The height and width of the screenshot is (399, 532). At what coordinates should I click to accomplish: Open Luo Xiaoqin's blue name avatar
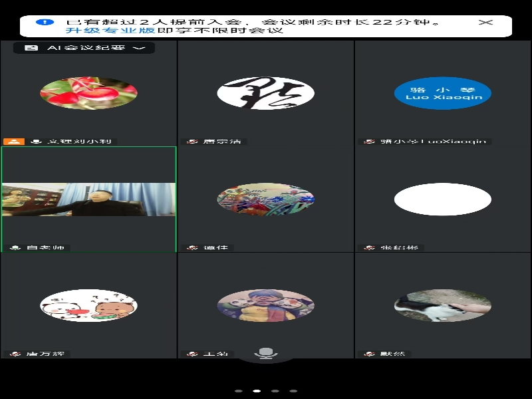click(442, 93)
